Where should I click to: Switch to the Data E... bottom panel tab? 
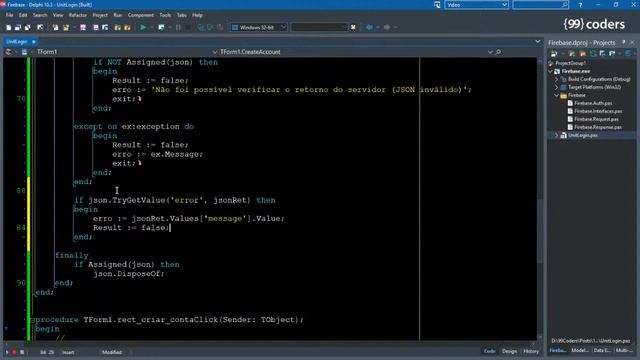(602, 351)
